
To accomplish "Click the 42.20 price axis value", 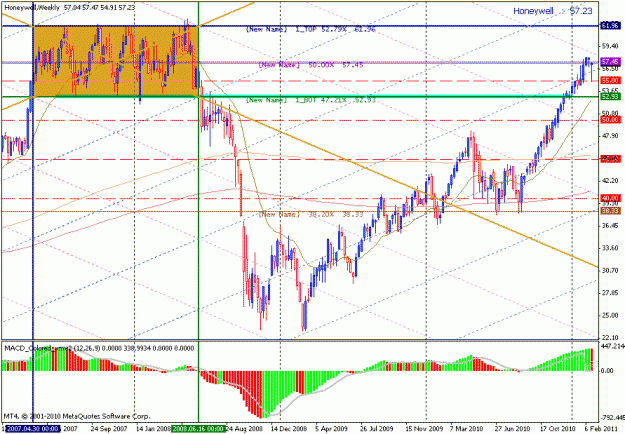I will (610, 181).
